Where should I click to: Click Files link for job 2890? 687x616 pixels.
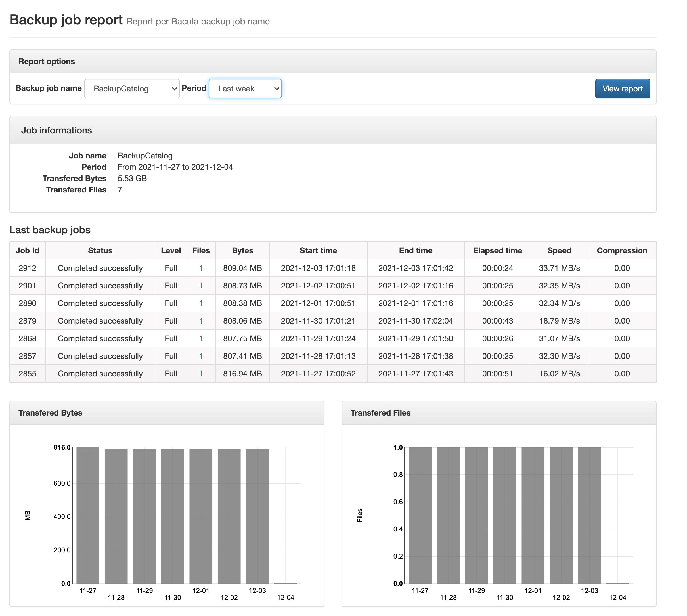point(201,303)
